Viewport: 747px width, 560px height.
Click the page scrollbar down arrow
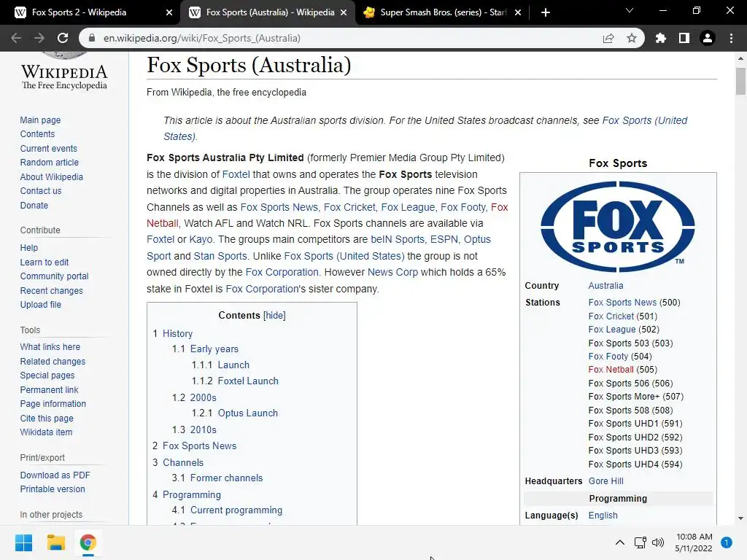pyautogui.click(x=740, y=518)
